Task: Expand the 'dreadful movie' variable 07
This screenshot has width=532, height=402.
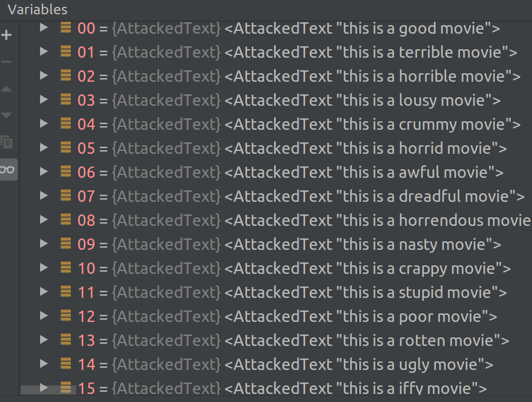Action: pyautogui.click(x=44, y=196)
